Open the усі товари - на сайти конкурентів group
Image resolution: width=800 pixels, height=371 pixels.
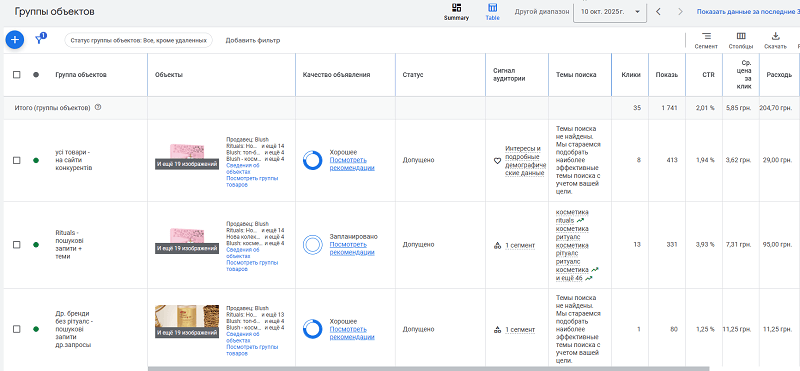(74, 160)
